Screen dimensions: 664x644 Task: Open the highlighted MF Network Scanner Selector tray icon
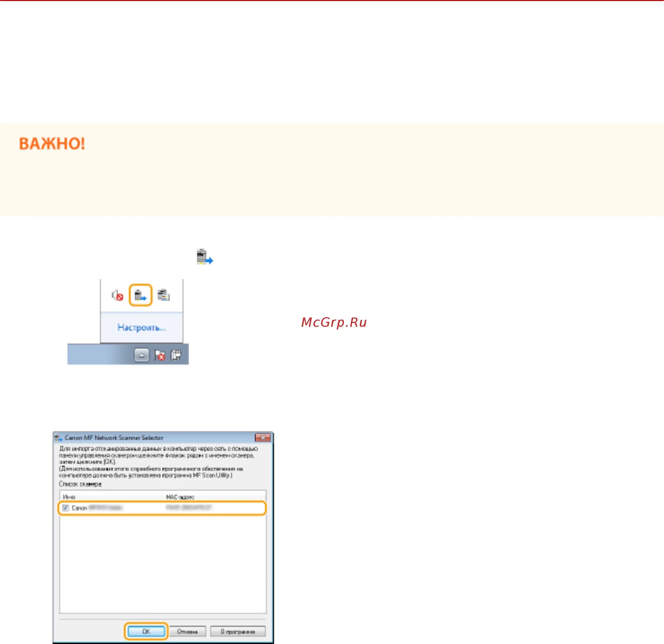[x=140, y=295]
